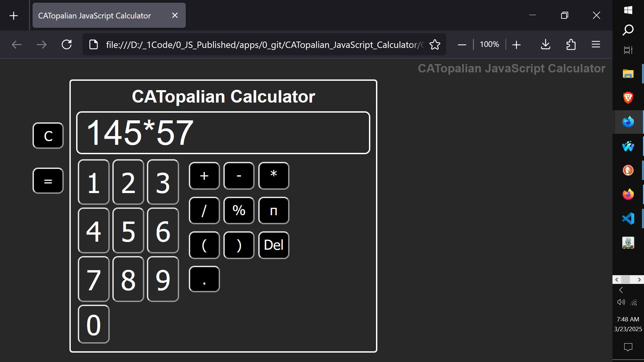
Task: Click the percent key
Action: tap(239, 210)
